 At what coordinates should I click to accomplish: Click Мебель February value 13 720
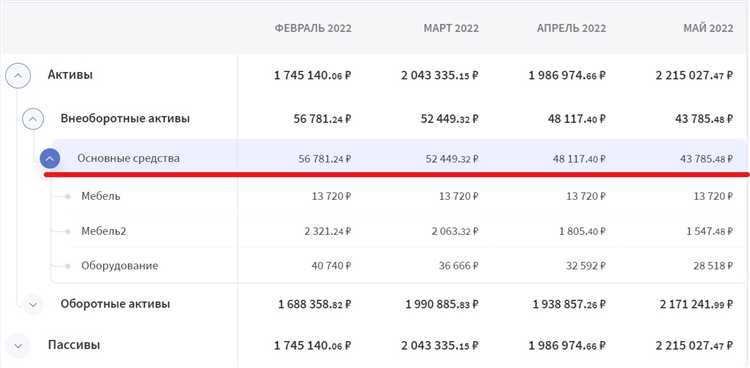click(x=331, y=196)
